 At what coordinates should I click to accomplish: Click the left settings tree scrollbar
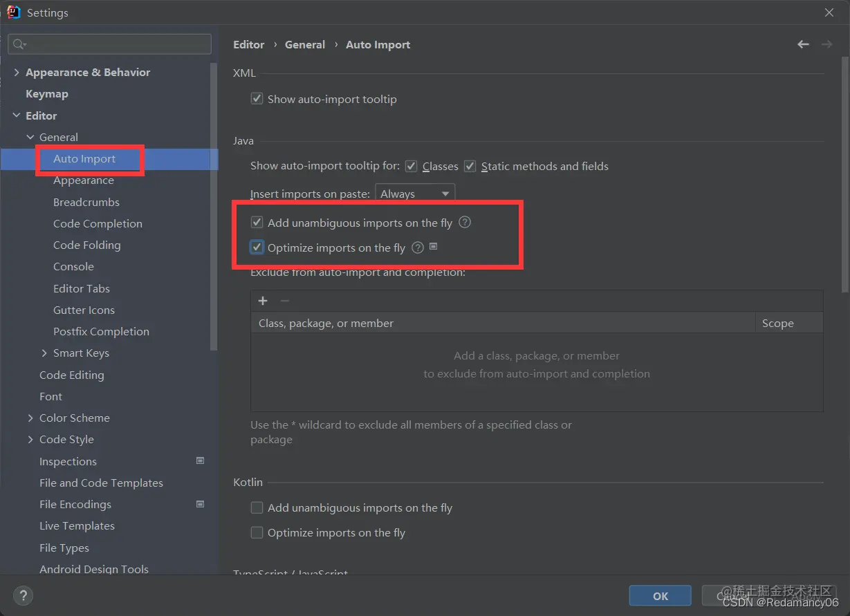coord(214,207)
